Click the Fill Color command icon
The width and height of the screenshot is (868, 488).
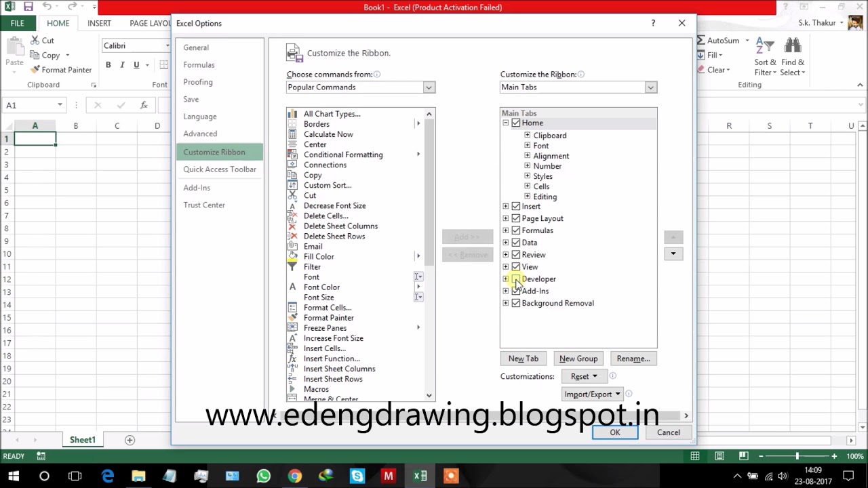[x=292, y=256]
